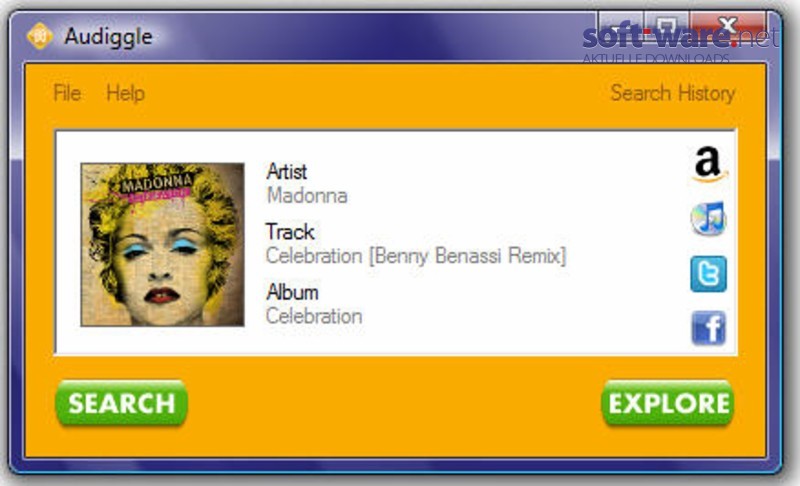This screenshot has width=800, height=486.
Task: Click the iTunes music icon
Action: [x=708, y=218]
